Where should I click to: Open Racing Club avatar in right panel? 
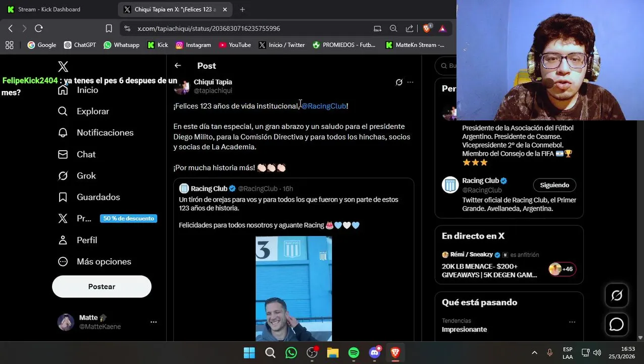tap(450, 185)
